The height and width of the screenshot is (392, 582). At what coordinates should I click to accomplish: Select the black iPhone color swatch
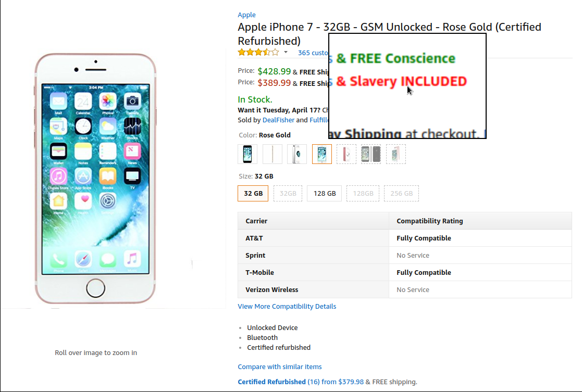(x=247, y=154)
